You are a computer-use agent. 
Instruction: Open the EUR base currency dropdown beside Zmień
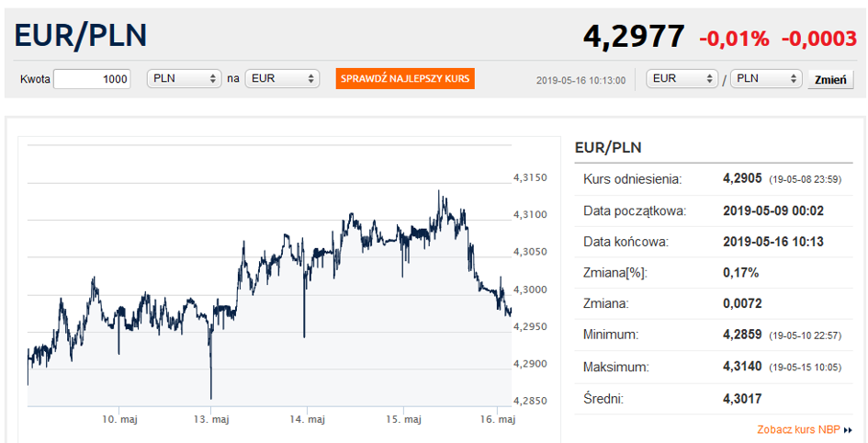682,79
